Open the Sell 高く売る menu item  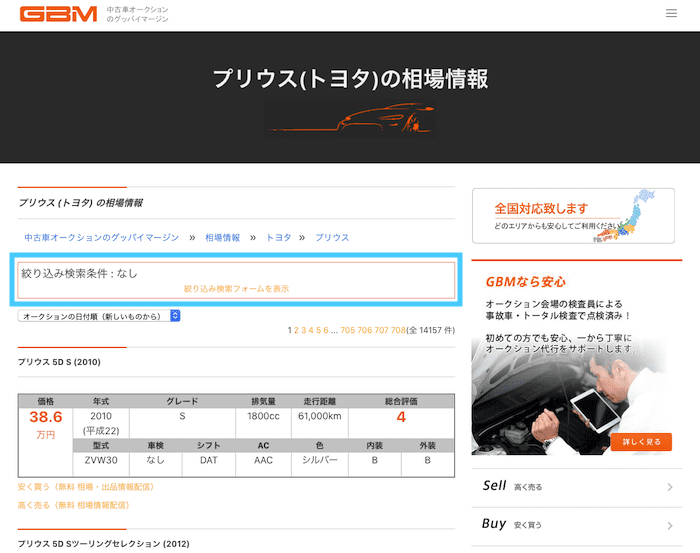tap(577, 486)
